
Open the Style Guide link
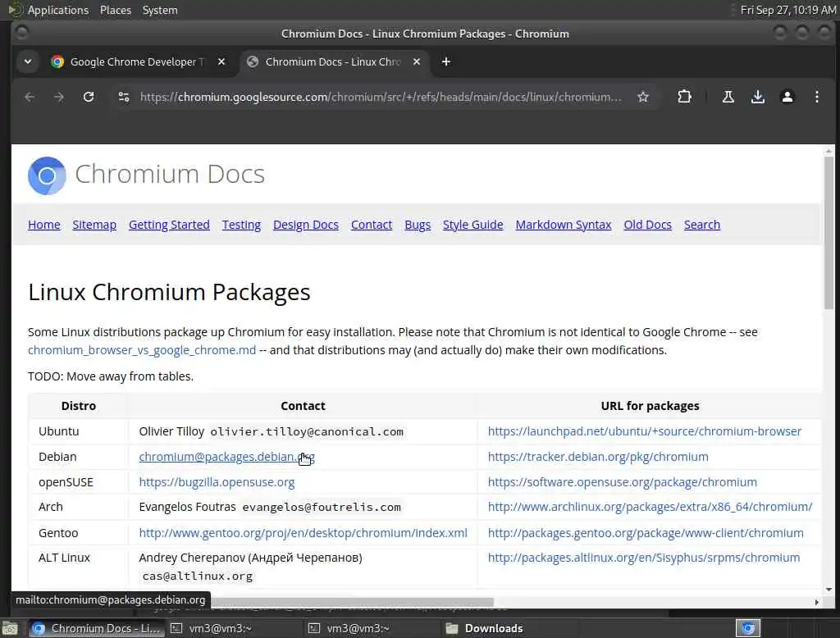tap(472, 225)
